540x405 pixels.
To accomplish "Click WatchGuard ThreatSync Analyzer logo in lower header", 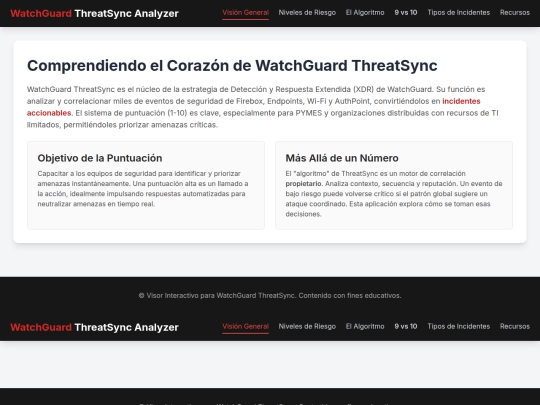I will click(x=94, y=327).
